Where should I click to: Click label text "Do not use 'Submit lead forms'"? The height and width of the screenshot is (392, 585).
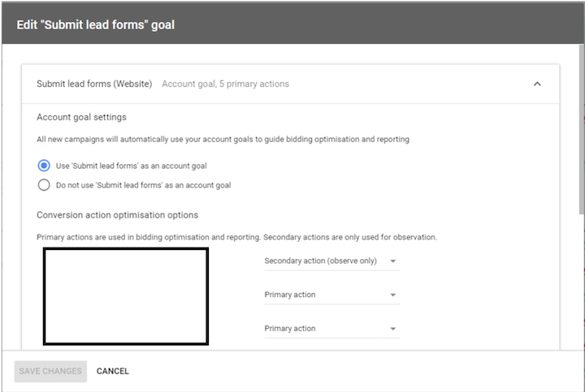pos(143,185)
